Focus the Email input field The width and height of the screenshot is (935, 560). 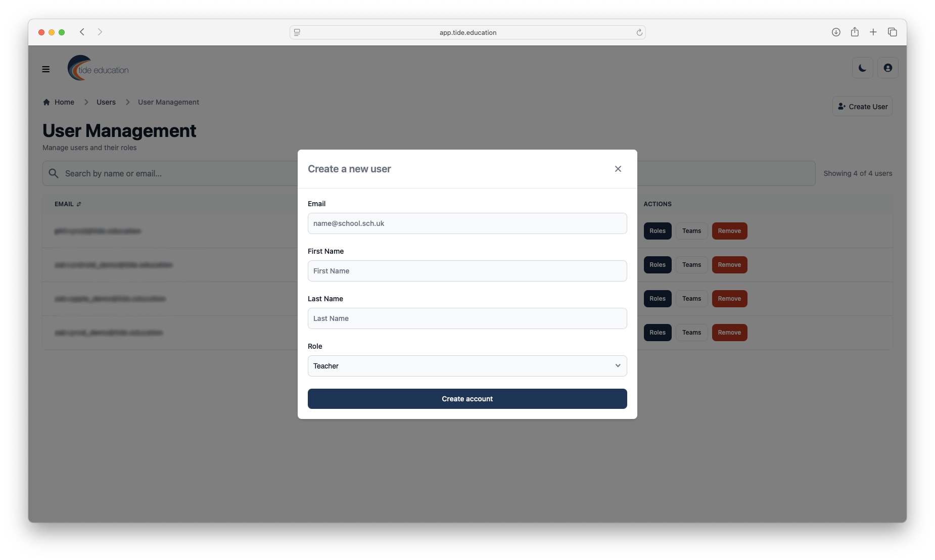click(x=467, y=223)
